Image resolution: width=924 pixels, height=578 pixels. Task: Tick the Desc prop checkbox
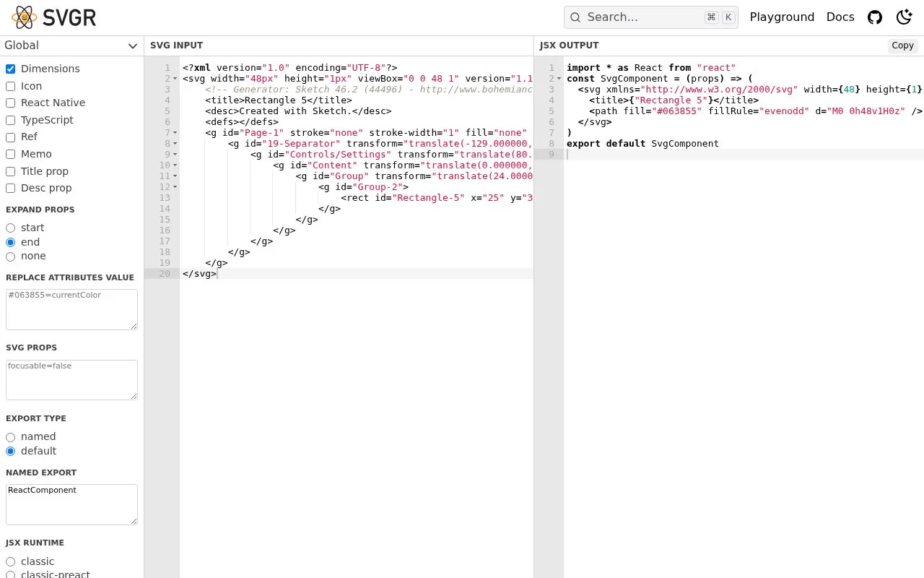pos(10,189)
